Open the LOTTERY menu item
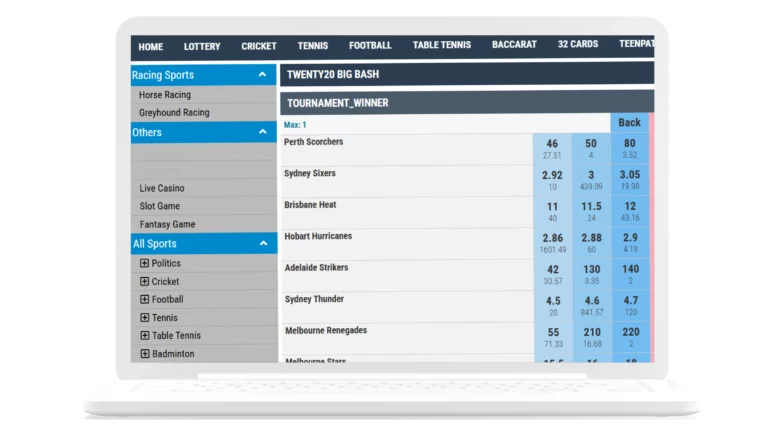Screen dimensions: 768x432 tap(202, 47)
